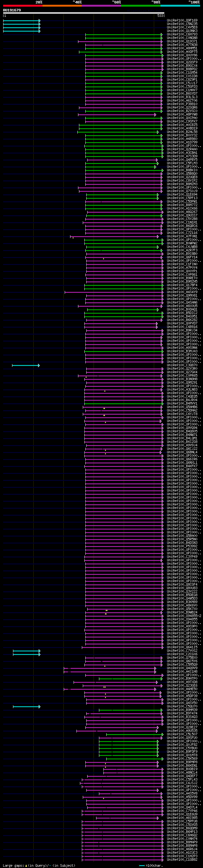Click the purple alignment bar for UniRef100_A4S4Y9
Image resolution: width=203 pixels, height=868 pixels.
point(114,292)
